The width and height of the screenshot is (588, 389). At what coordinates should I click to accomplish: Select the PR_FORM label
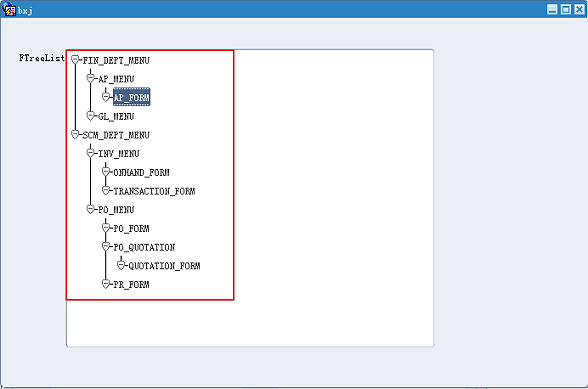[x=131, y=285]
